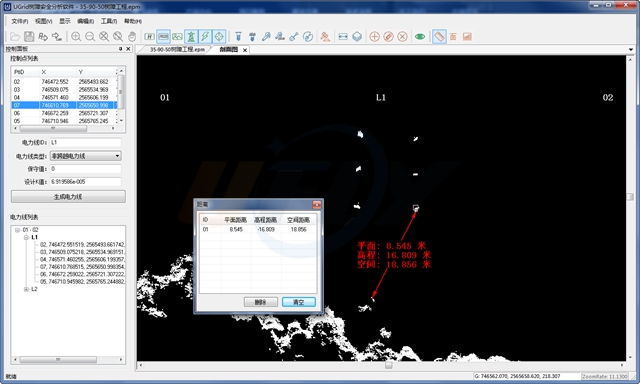Expand the L2 tree node
640x384 pixels.
(26, 289)
